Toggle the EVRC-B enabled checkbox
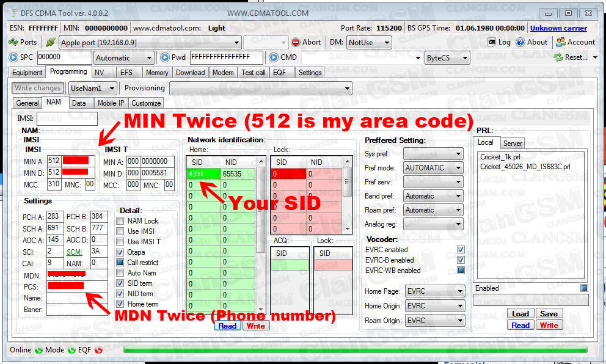 tap(461, 260)
